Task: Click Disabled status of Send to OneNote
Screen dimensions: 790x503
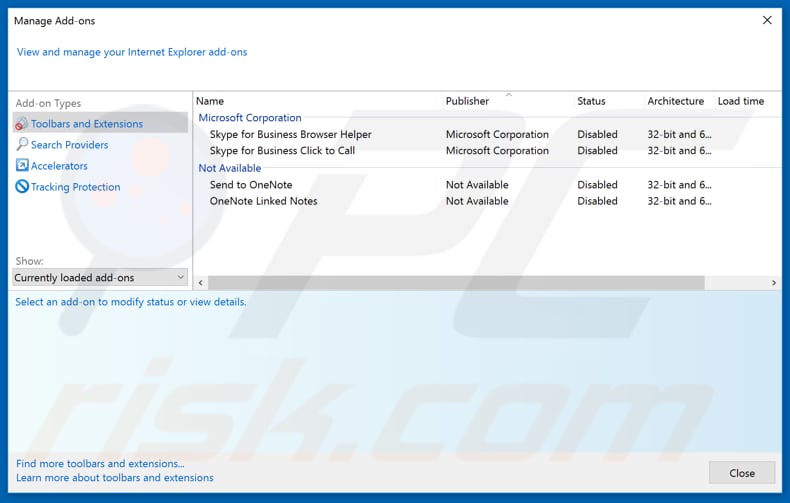Action: pyautogui.click(x=597, y=184)
